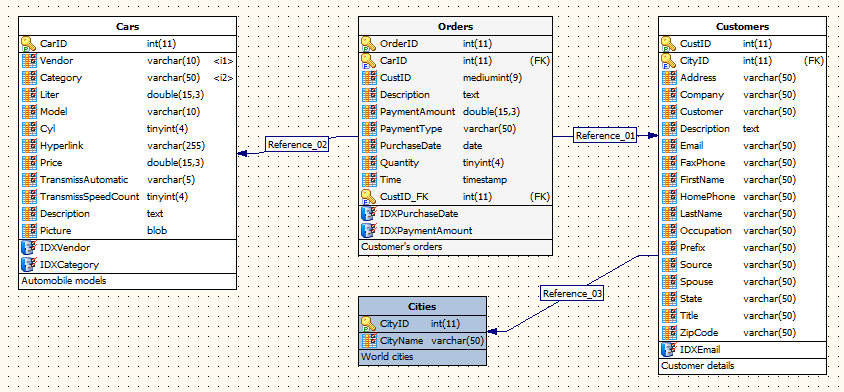Click the FaxPhone column name
The height and width of the screenshot is (392, 844).
702,163
